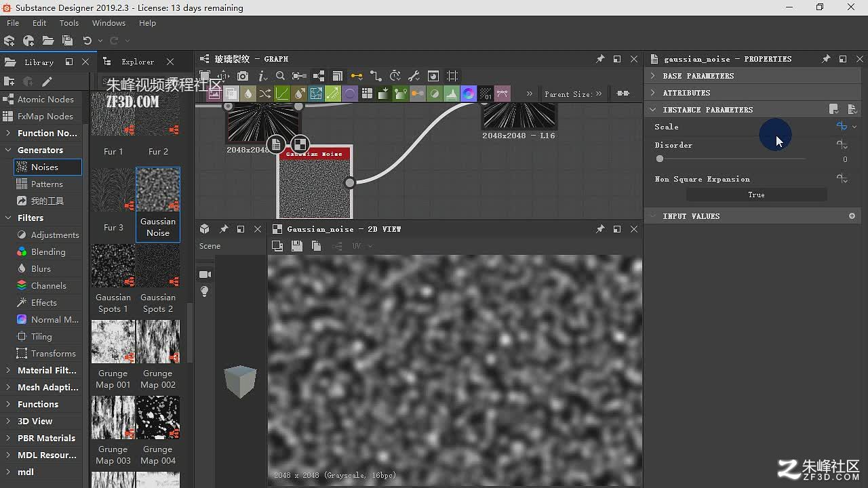Show more node shortcuts with double chevron

[530, 94]
